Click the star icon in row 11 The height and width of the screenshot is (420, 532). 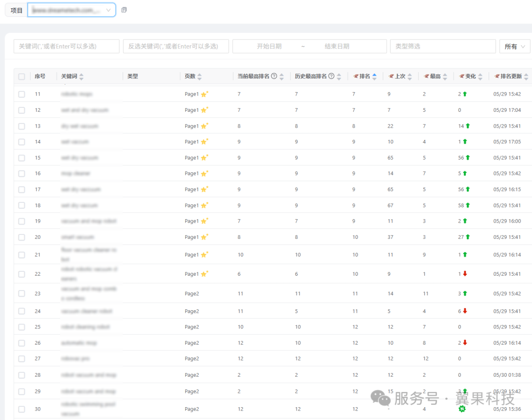(204, 94)
